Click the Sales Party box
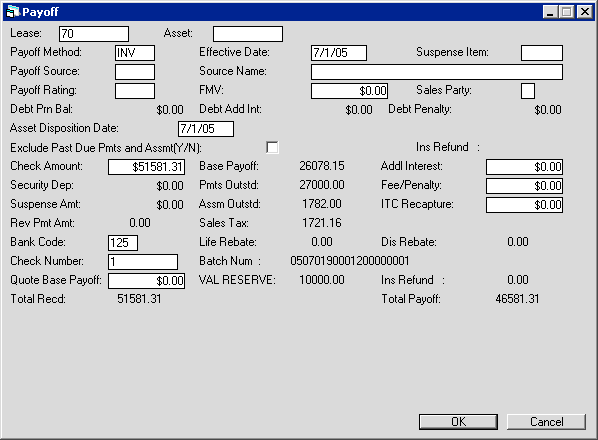The width and height of the screenshot is (598, 440). coord(528,91)
